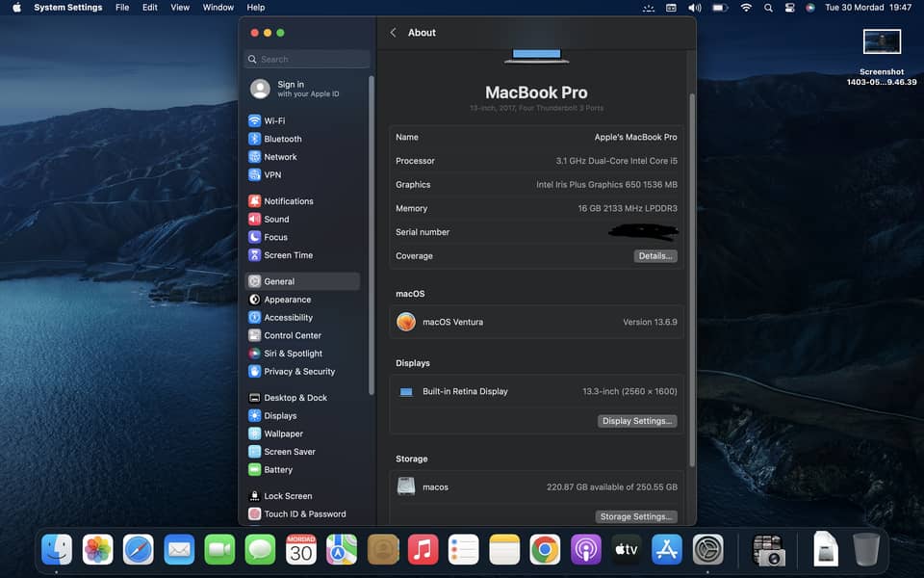This screenshot has width=924, height=578.
Task: Open Wi-Fi settings in sidebar
Action: 274,121
